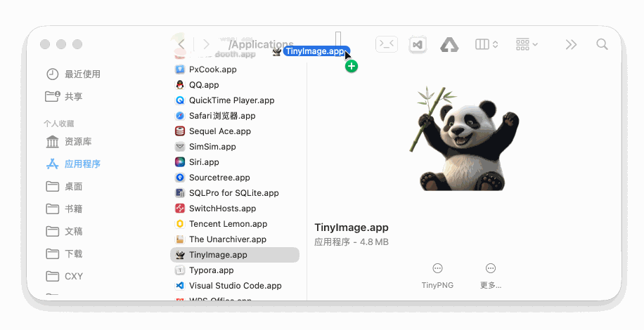Click the QuickTime Player app icon

point(179,100)
